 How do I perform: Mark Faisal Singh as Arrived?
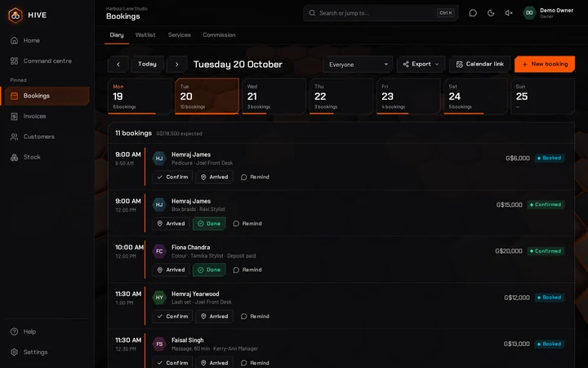coord(214,363)
